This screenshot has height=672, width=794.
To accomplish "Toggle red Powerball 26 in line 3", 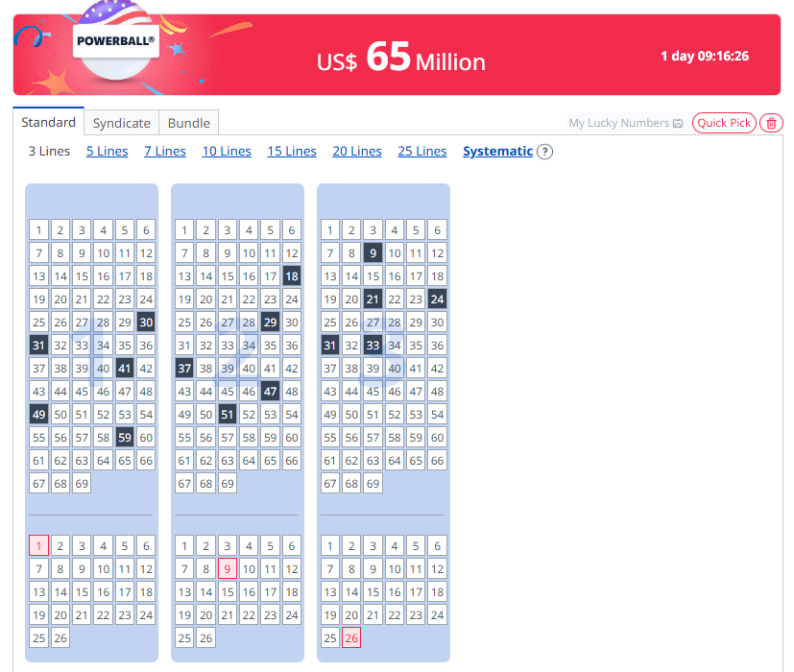I will click(x=351, y=638).
